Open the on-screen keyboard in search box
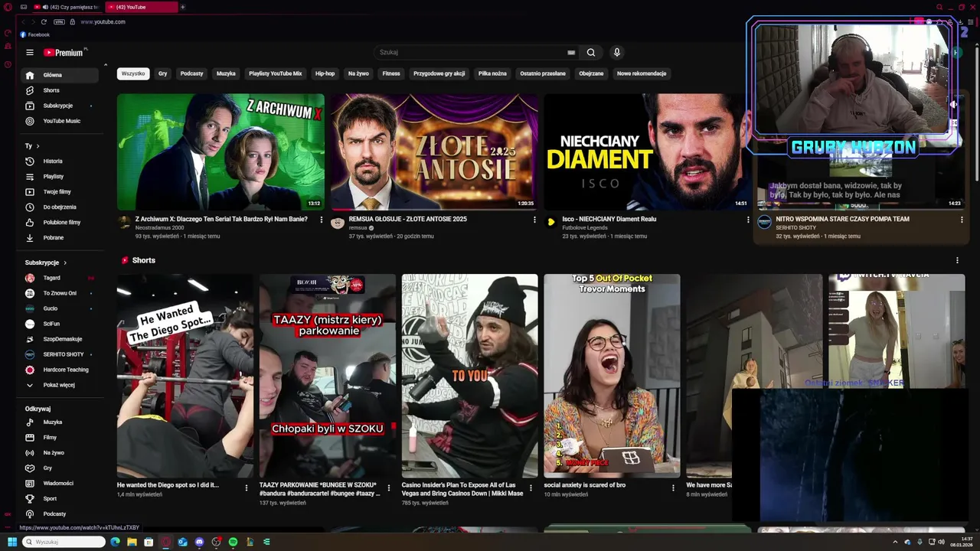980x551 pixels. 571,53
